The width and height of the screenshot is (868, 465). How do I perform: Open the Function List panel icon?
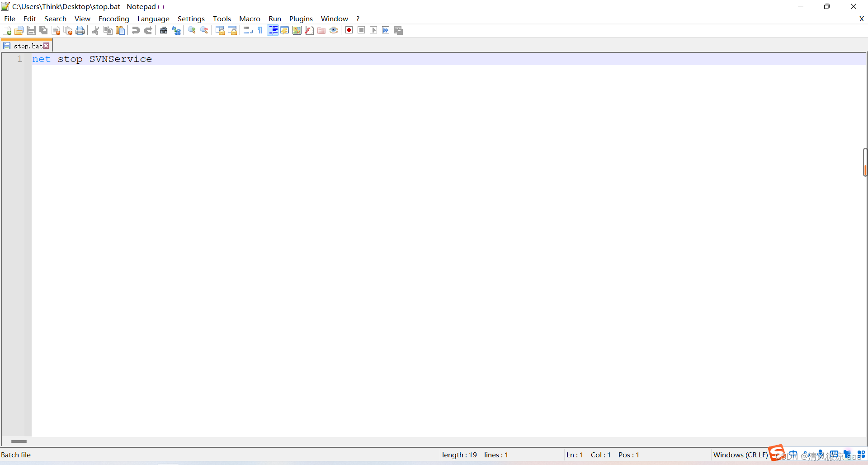[x=309, y=30]
